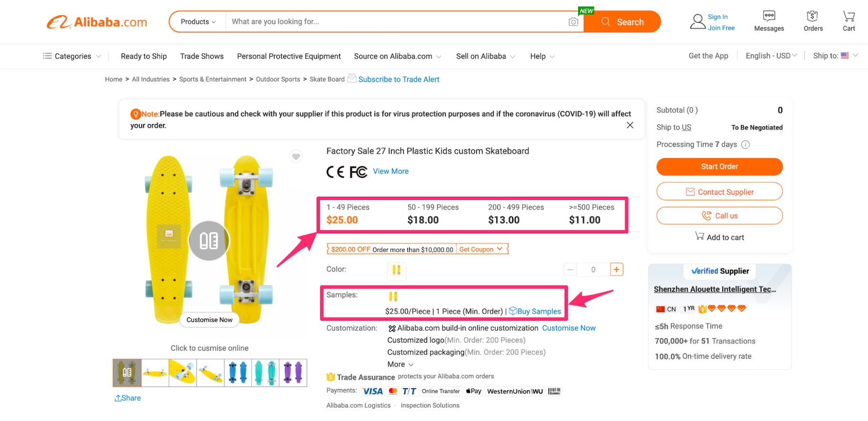This screenshot has height=421, width=868.
Task: Click the Sign In account icon
Action: pyautogui.click(x=698, y=20)
